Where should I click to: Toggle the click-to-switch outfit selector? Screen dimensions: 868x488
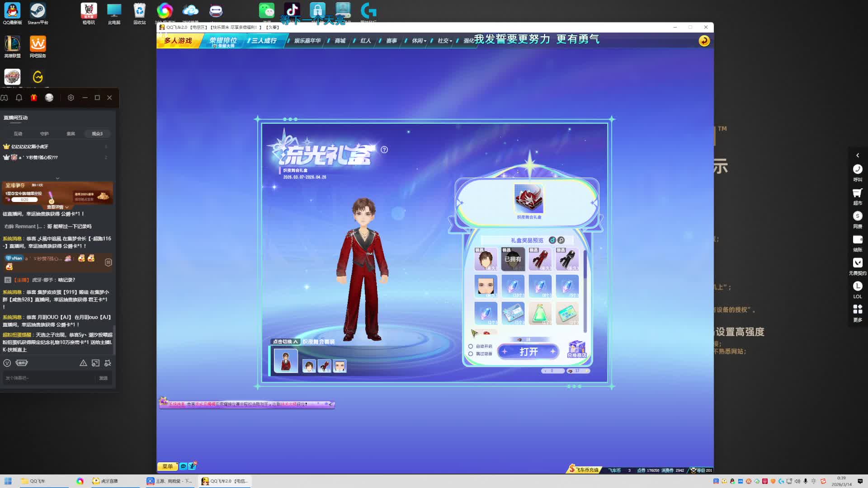coord(286,342)
